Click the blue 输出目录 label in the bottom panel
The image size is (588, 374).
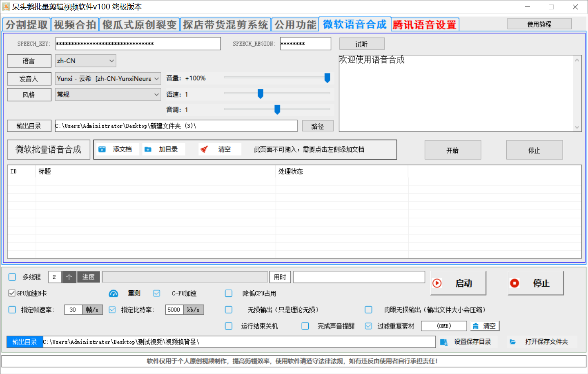[24, 342]
